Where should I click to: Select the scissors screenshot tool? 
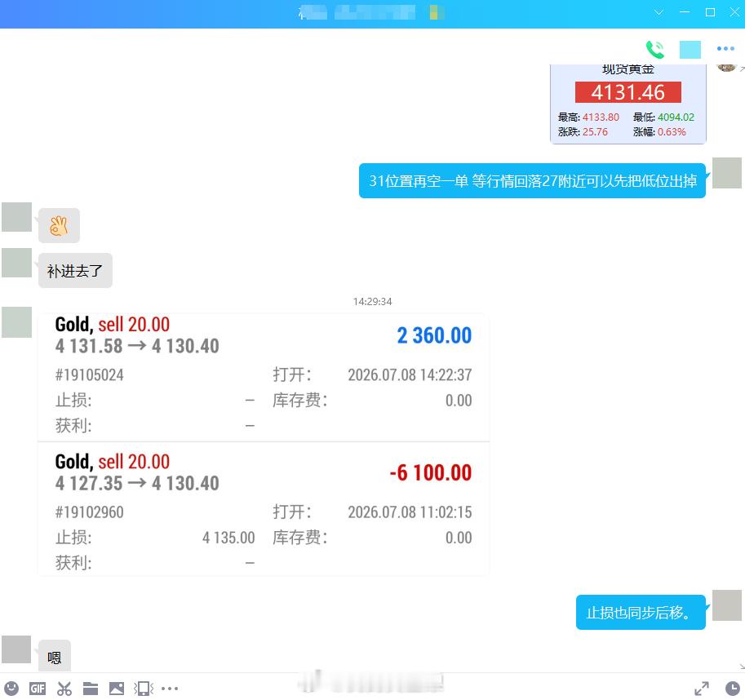[64, 688]
